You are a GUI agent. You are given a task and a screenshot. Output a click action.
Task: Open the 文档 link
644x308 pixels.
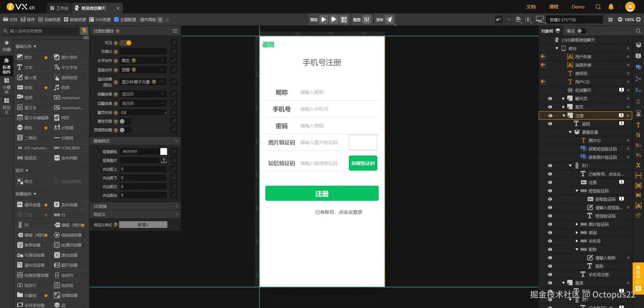pos(531,7)
